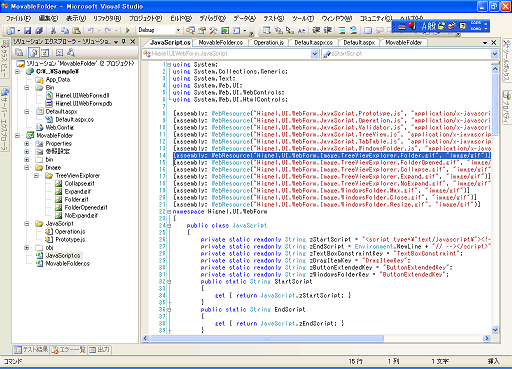The width and height of the screenshot is (512, 369).
Task: Click the Paste clipboard icon
Action: click(76, 31)
